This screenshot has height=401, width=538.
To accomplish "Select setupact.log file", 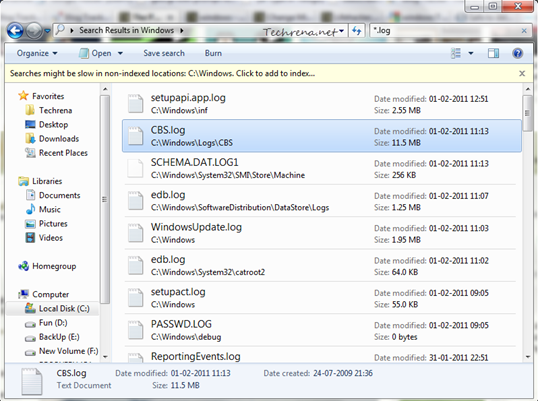I will 321,298.
